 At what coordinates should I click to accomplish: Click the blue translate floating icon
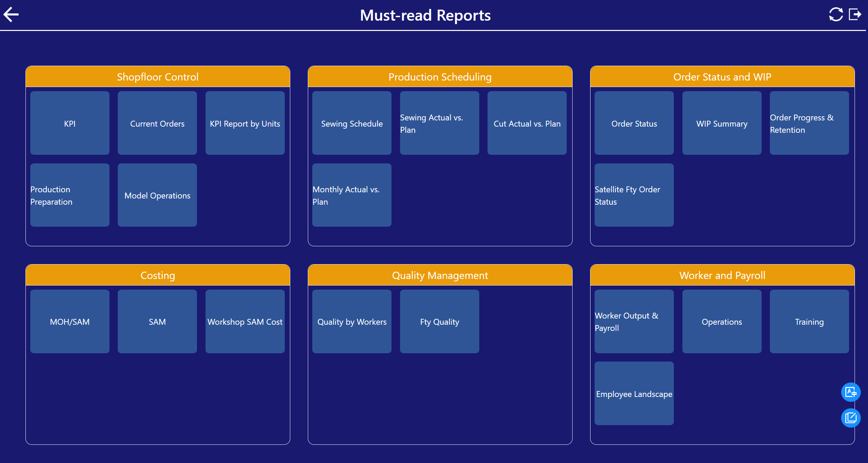tap(850, 392)
